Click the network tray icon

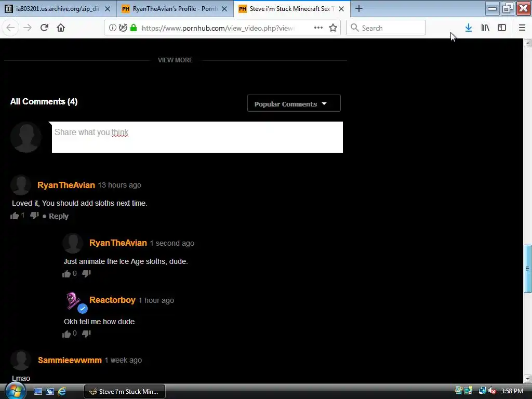pos(482,391)
